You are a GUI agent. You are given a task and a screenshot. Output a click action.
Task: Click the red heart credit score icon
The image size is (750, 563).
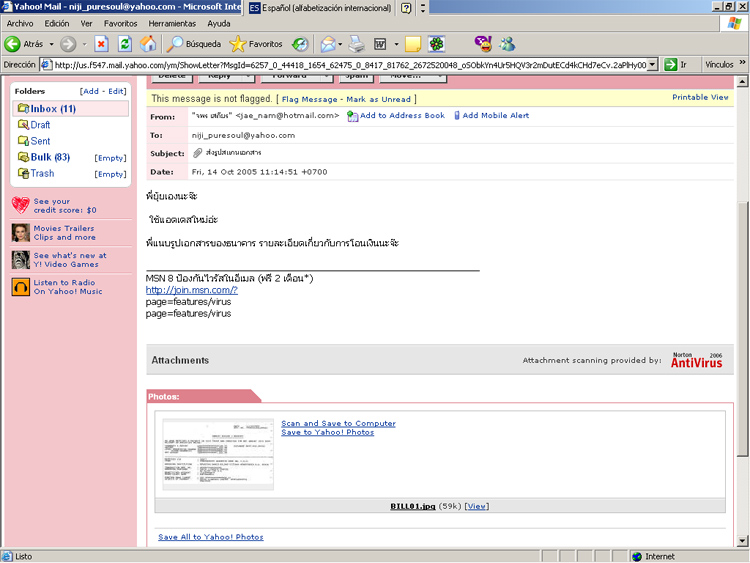coord(21,205)
